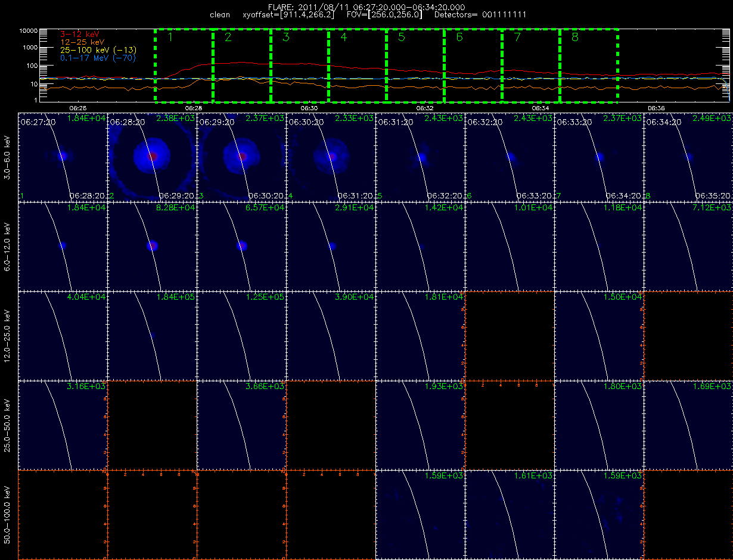Click the '1.69E+03' peak value label
This screenshot has height=560, width=733.
point(712,387)
